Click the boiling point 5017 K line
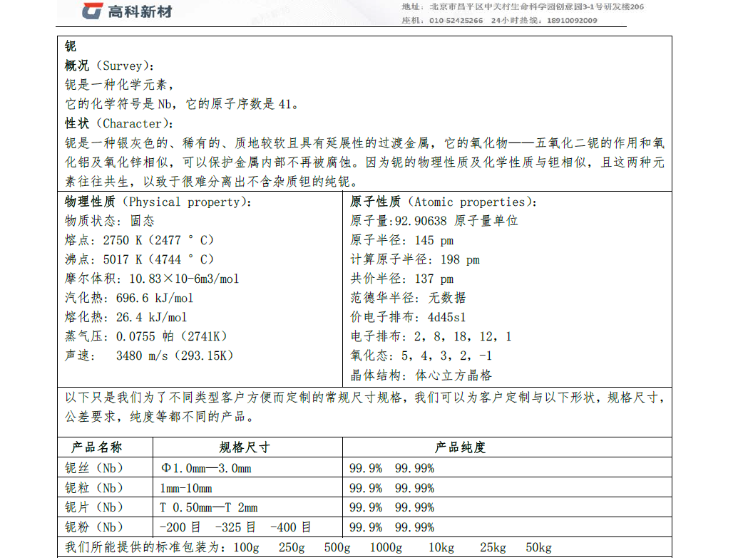Screen dimensions: 733x560 click(x=139, y=260)
